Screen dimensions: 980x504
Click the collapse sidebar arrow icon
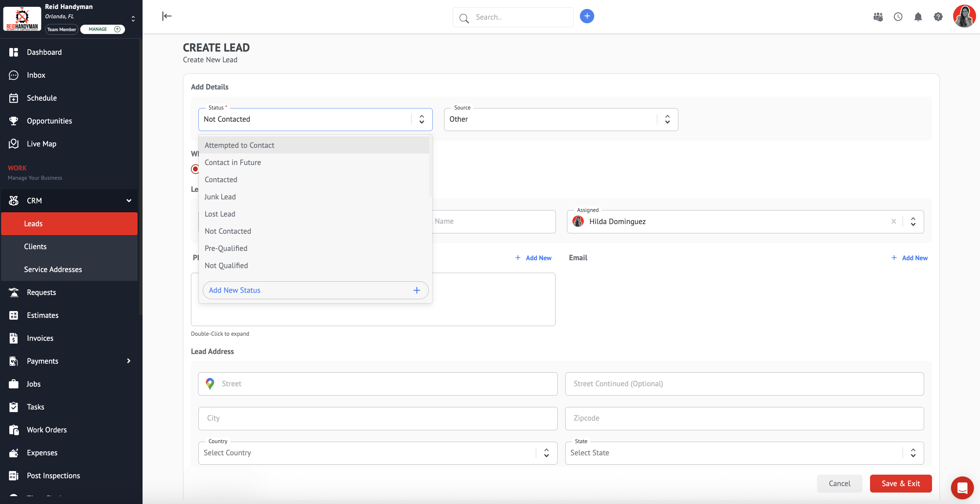tap(167, 16)
